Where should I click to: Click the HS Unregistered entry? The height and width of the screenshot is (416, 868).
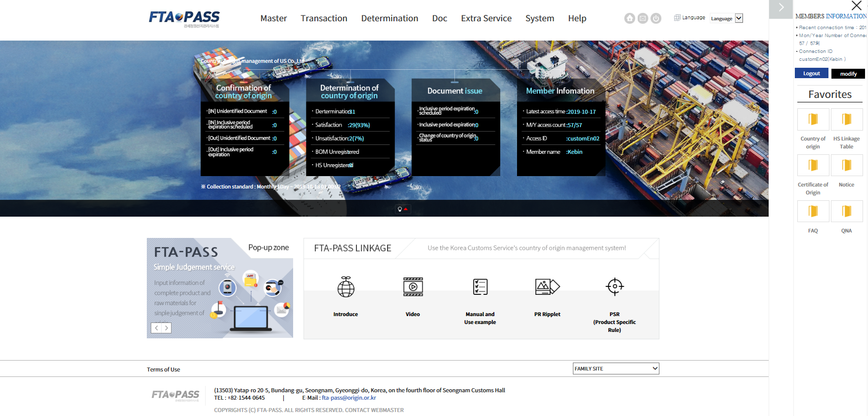coord(334,165)
